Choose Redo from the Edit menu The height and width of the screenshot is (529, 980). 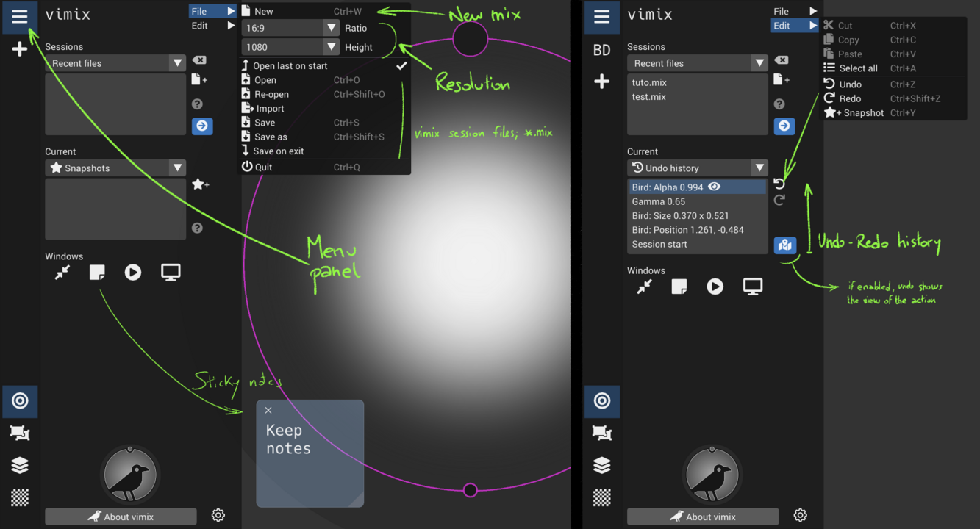(x=893, y=98)
